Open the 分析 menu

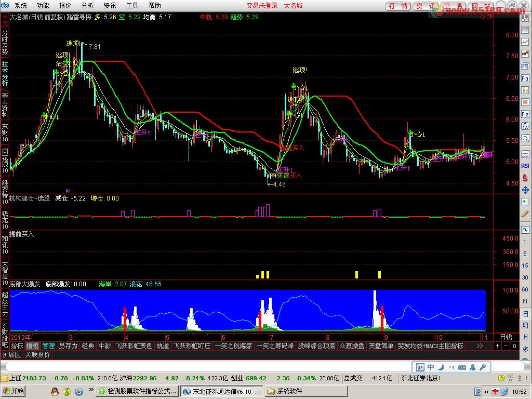(x=87, y=5)
